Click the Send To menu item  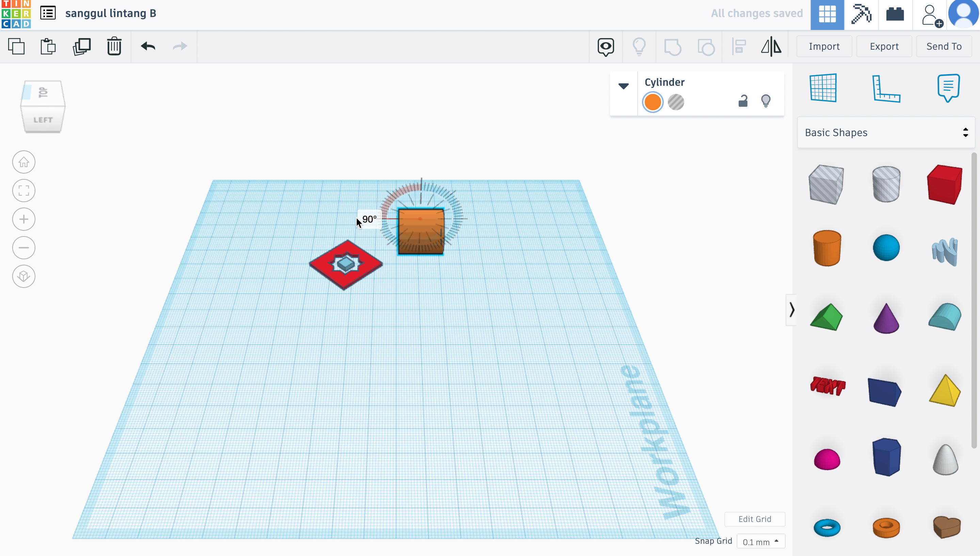[x=944, y=46]
